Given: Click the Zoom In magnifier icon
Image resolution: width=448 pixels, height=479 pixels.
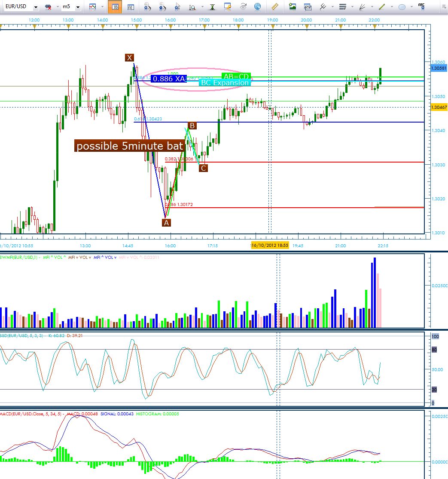Looking at the screenshot, I should 147,7.
